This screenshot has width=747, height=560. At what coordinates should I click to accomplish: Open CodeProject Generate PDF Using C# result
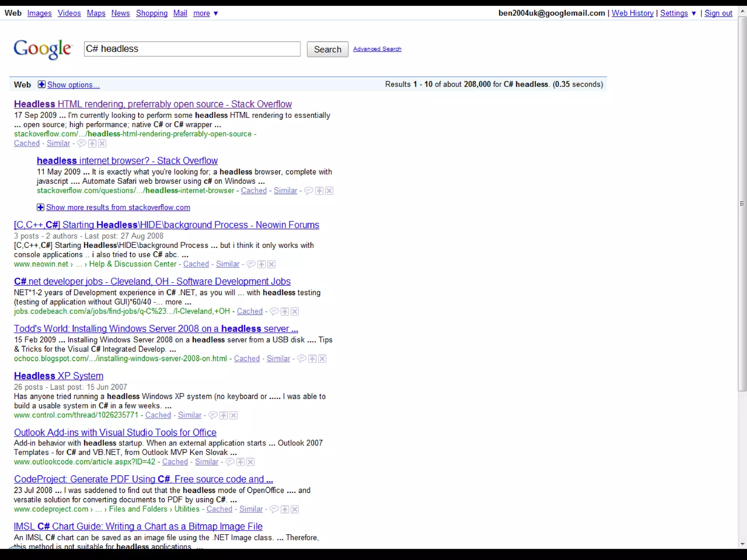pos(143,479)
